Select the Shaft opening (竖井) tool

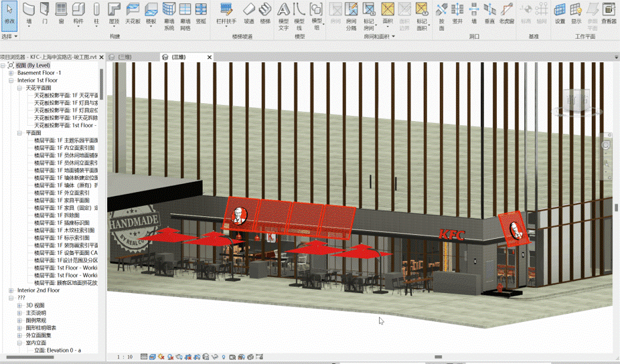pos(457,12)
